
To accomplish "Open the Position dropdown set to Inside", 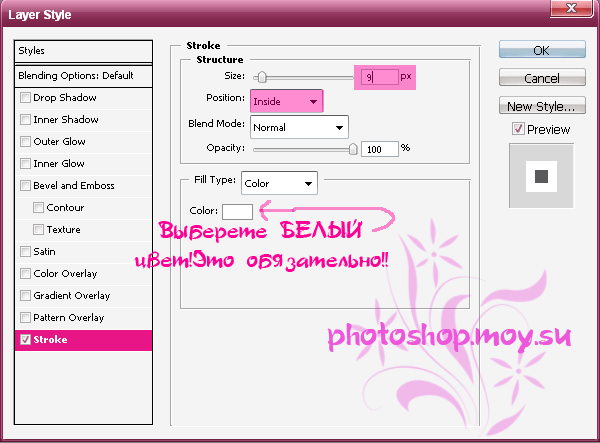I will coord(287,101).
